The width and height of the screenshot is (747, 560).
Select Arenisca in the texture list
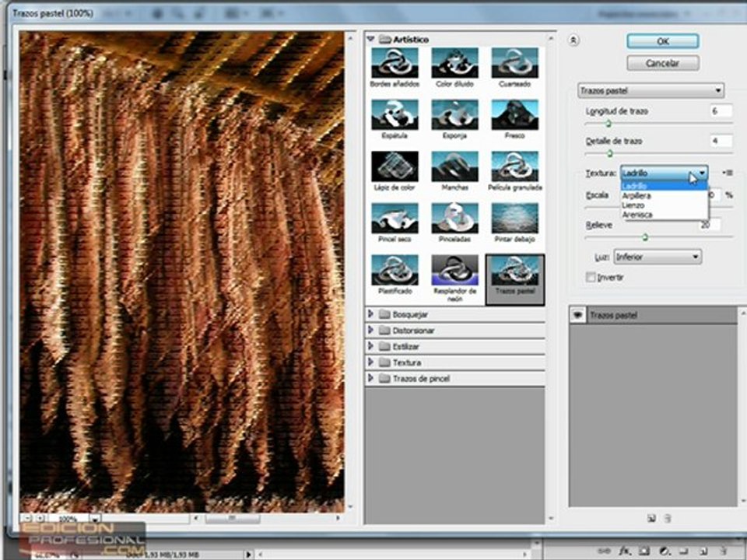(x=664, y=215)
